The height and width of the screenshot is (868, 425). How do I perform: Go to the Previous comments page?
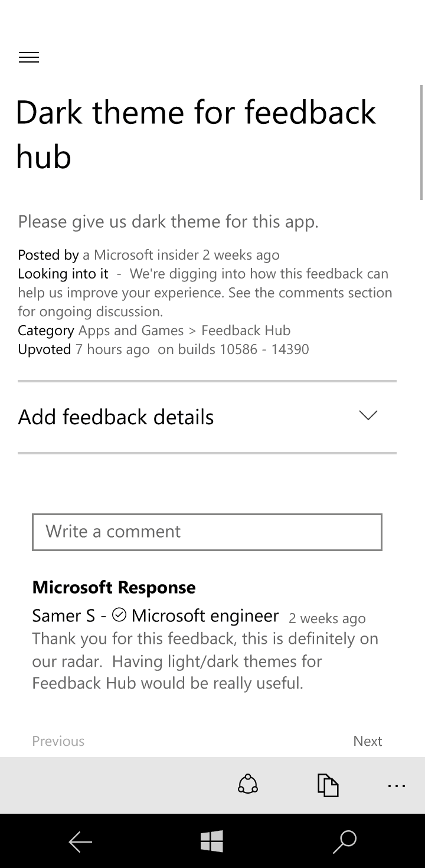tap(58, 741)
